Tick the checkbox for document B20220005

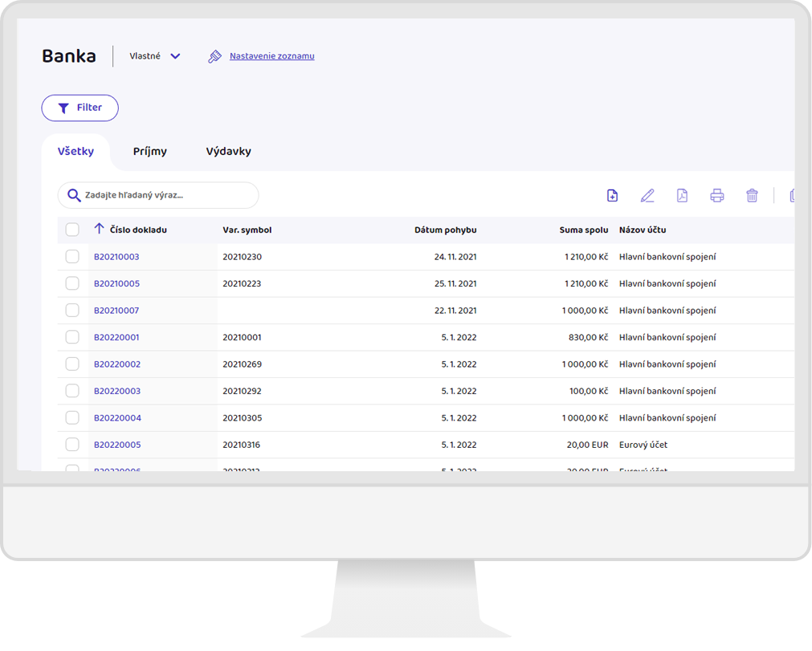(72, 445)
